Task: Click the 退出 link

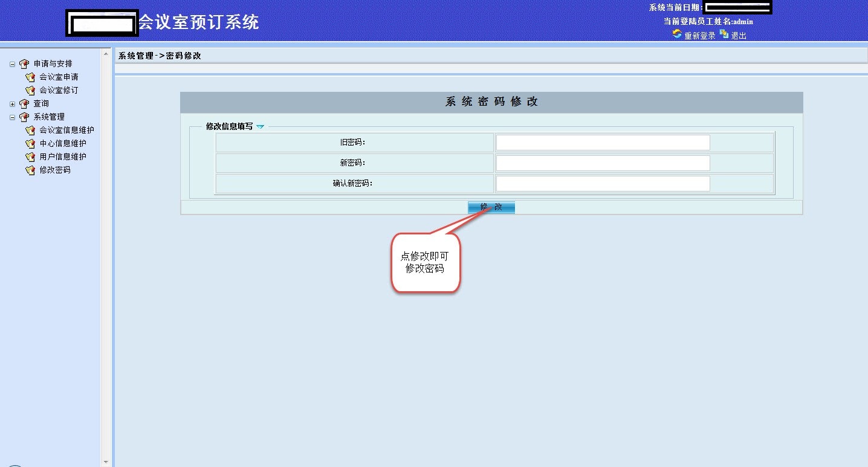Action: [x=739, y=36]
